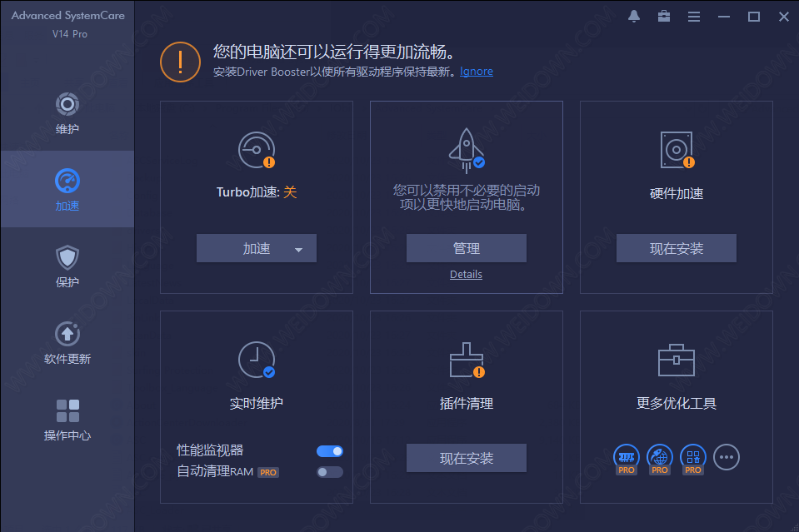Click the Advanced SystemCare title
799x532 pixels.
(x=67, y=16)
